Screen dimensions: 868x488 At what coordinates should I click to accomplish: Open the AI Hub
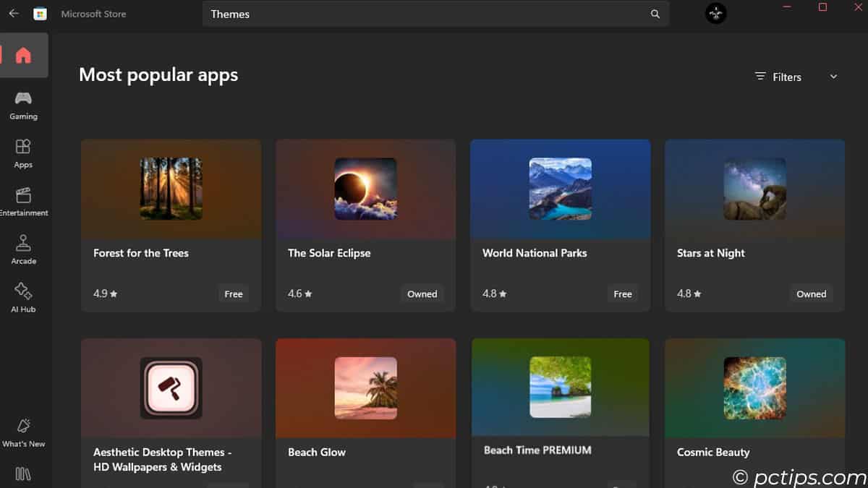point(24,292)
